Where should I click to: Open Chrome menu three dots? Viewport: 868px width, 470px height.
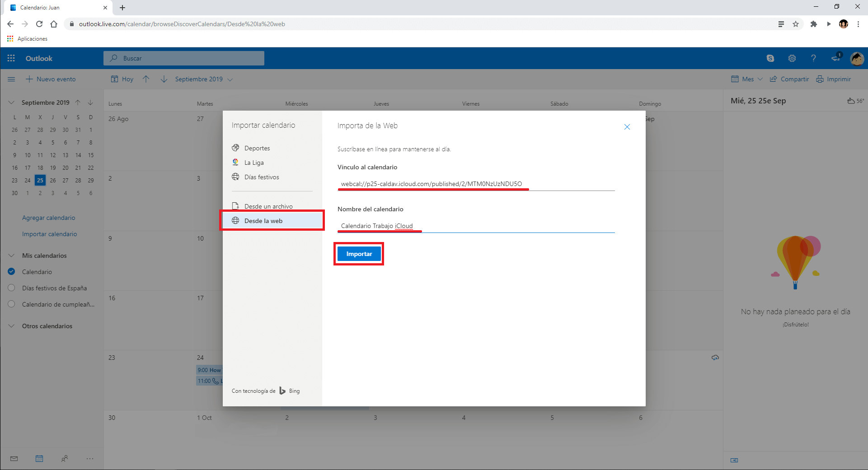858,24
